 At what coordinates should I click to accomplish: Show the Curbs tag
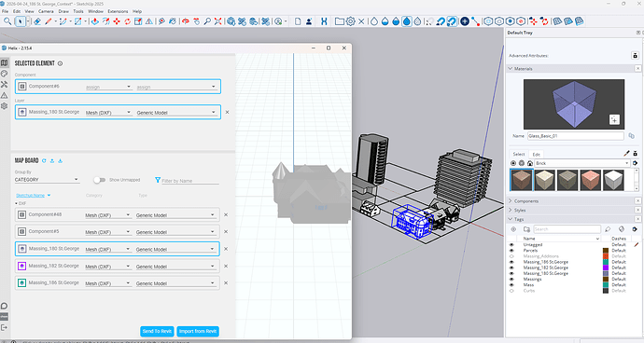tap(511, 291)
